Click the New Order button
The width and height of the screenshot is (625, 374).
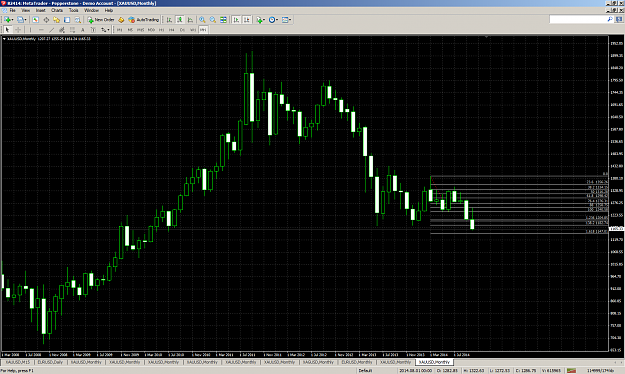coord(101,20)
